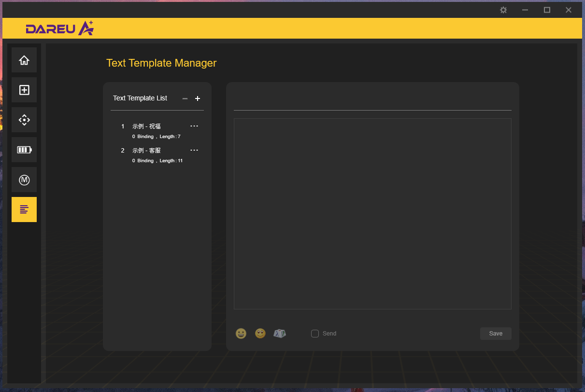Screen dimensions: 585x392
Task: Open more options for 示例 - 祝福
Action: point(194,126)
